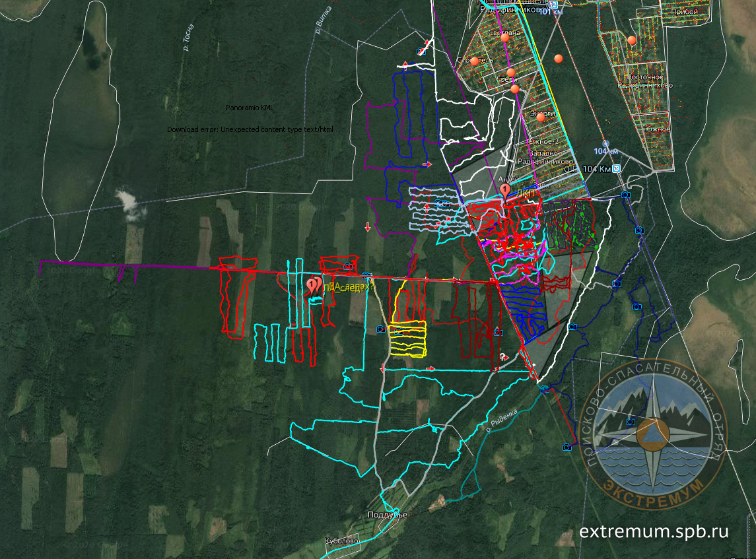Select the Куболово village label
Image resolution: width=756 pixels, height=559 pixels.
[342, 541]
